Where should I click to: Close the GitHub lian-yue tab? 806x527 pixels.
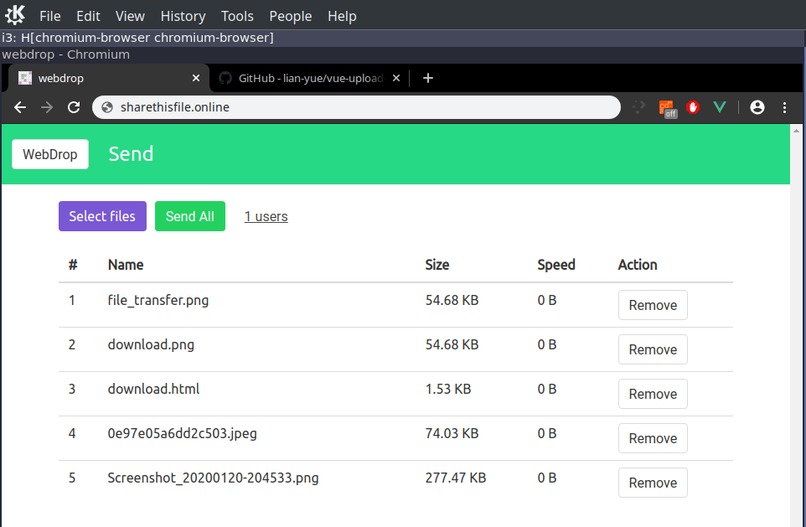pos(396,78)
